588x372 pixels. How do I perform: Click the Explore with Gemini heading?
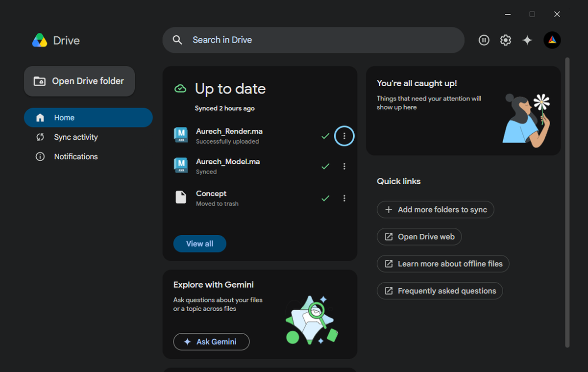tap(214, 285)
